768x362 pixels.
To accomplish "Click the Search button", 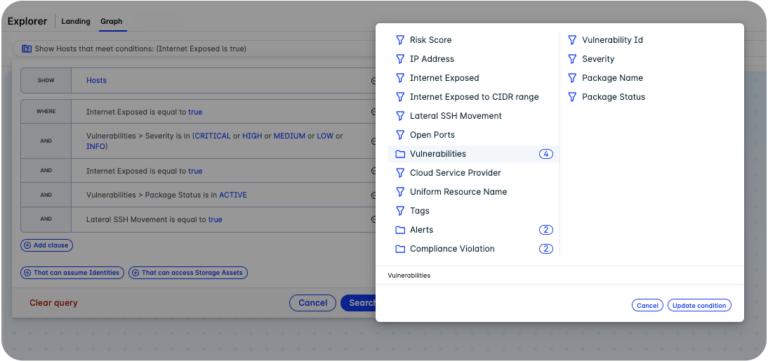I will coord(359,303).
